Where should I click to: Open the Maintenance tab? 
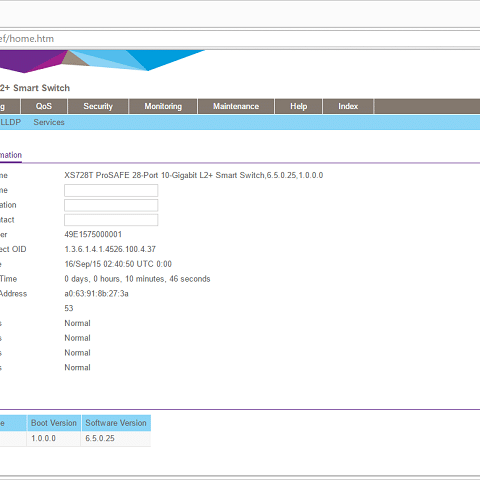[236, 106]
